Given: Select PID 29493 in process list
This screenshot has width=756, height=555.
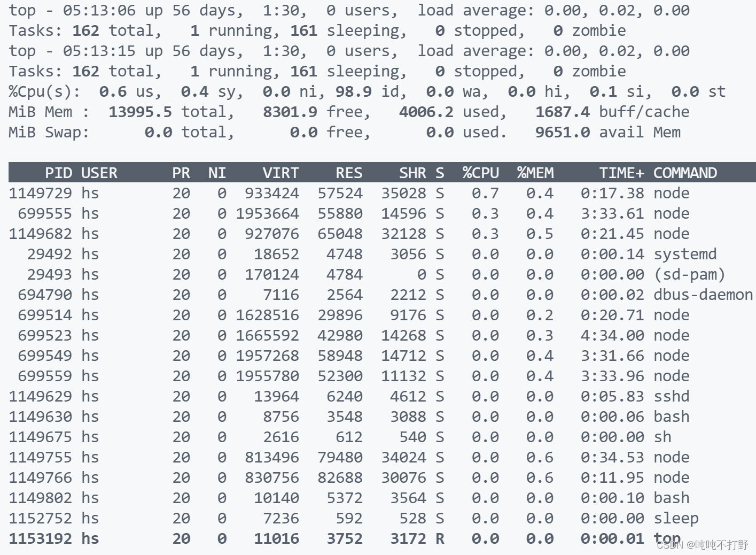Looking at the screenshot, I should click(49, 274).
